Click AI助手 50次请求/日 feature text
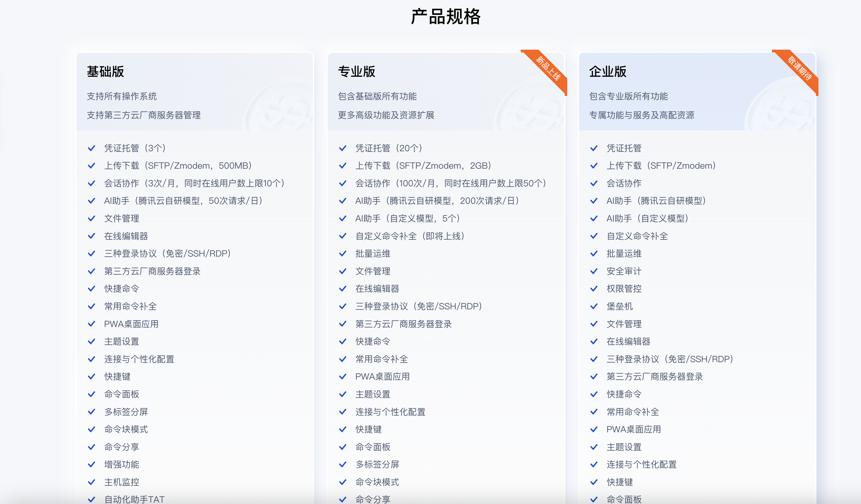 click(184, 201)
